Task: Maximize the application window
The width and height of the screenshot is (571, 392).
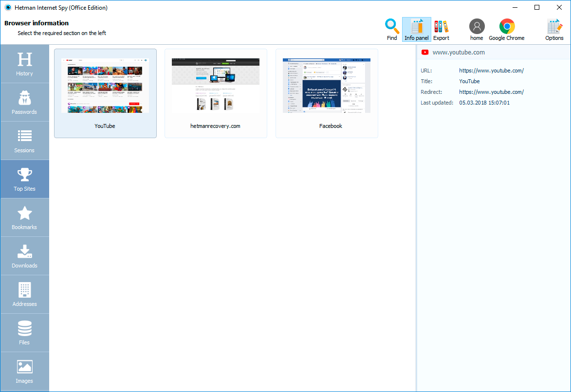Action: point(537,7)
